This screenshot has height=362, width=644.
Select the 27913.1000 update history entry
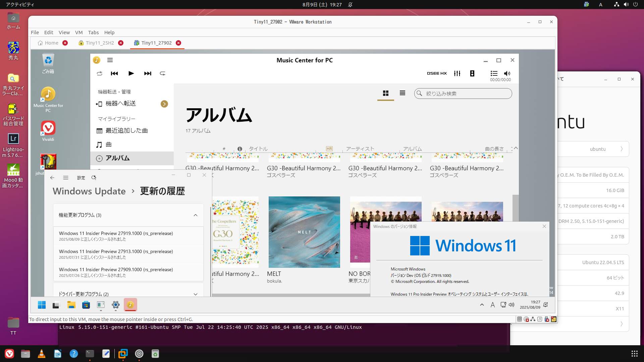[x=128, y=254]
